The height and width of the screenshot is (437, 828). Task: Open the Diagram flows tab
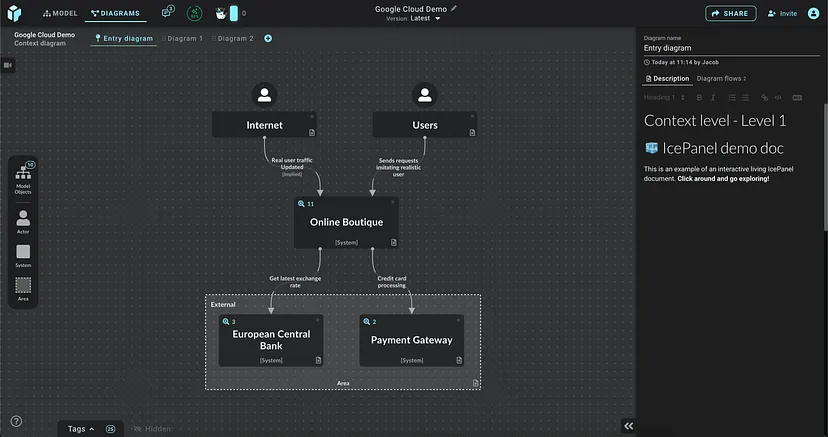tap(721, 79)
